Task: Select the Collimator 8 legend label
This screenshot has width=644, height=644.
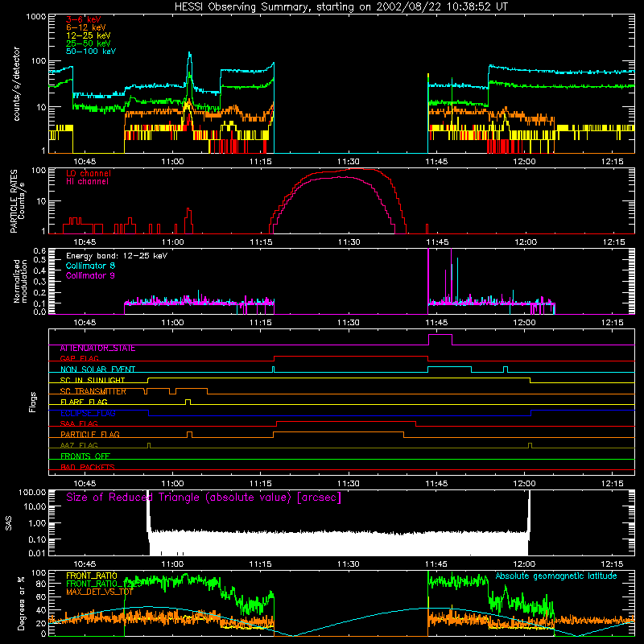Action: point(90,266)
